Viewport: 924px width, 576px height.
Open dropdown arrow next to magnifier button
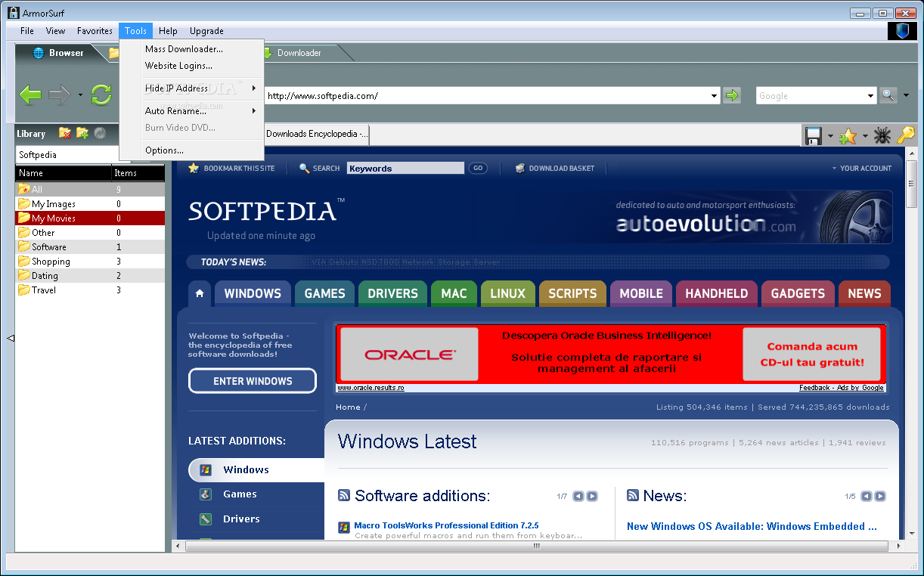(x=906, y=96)
